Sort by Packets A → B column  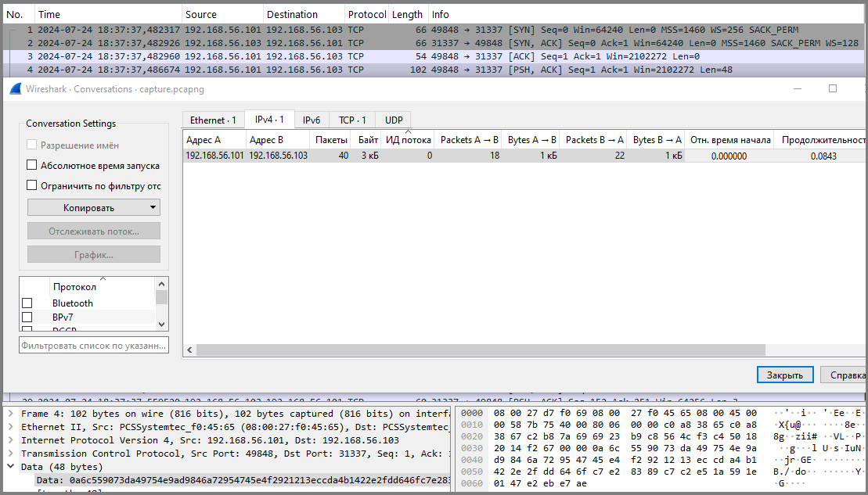click(x=469, y=140)
